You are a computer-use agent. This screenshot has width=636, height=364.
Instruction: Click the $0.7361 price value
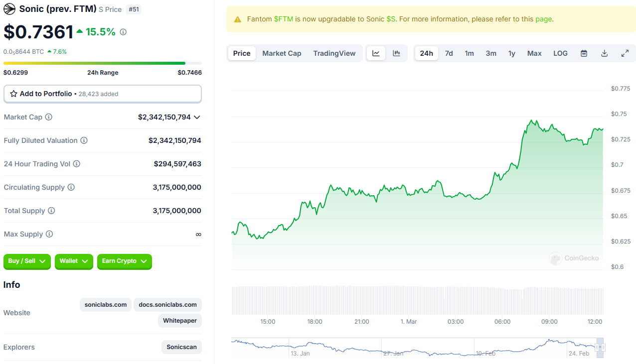38,32
